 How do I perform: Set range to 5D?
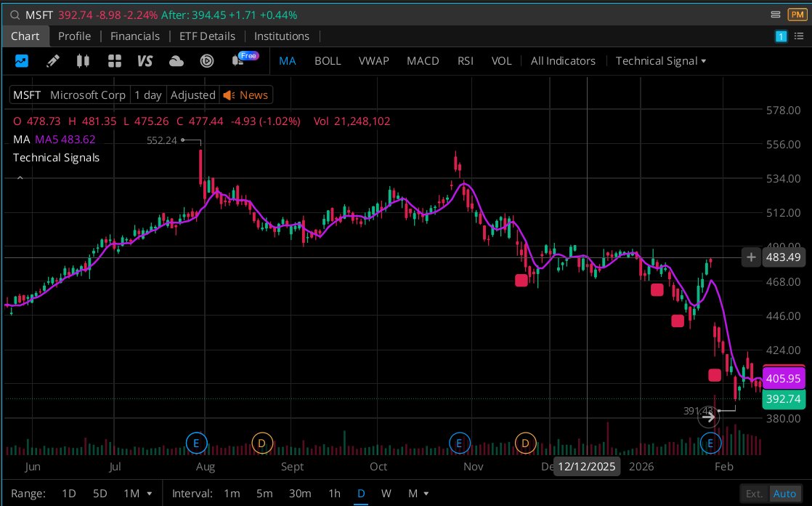100,494
